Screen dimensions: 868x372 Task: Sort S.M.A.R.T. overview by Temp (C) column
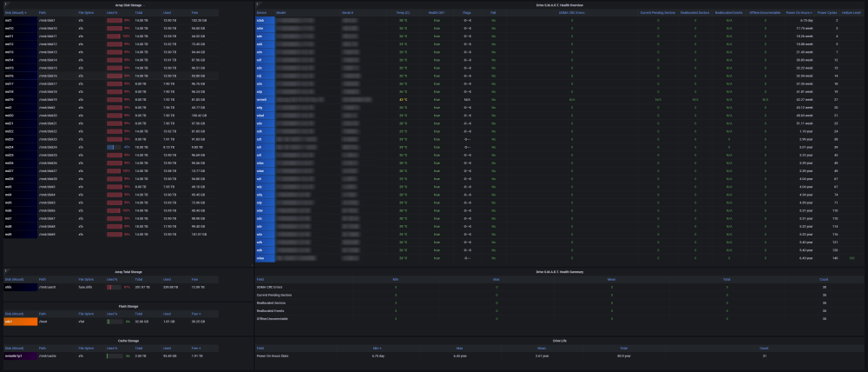(x=403, y=12)
